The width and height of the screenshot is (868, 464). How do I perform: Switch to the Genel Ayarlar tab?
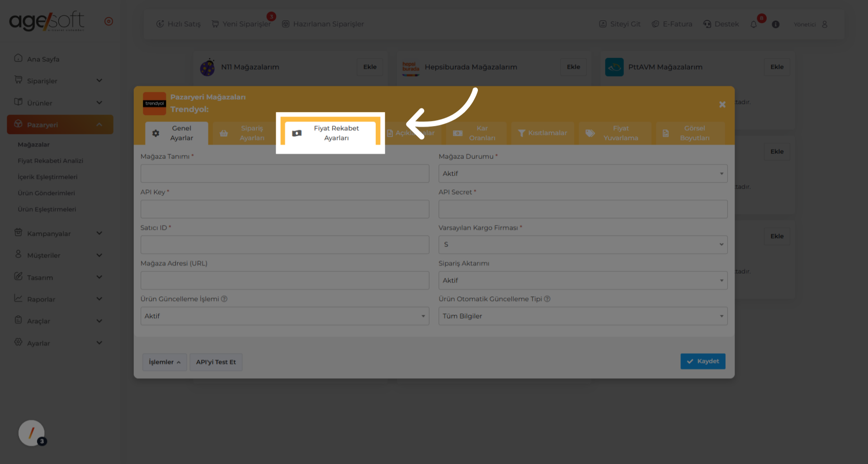(x=177, y=133)
